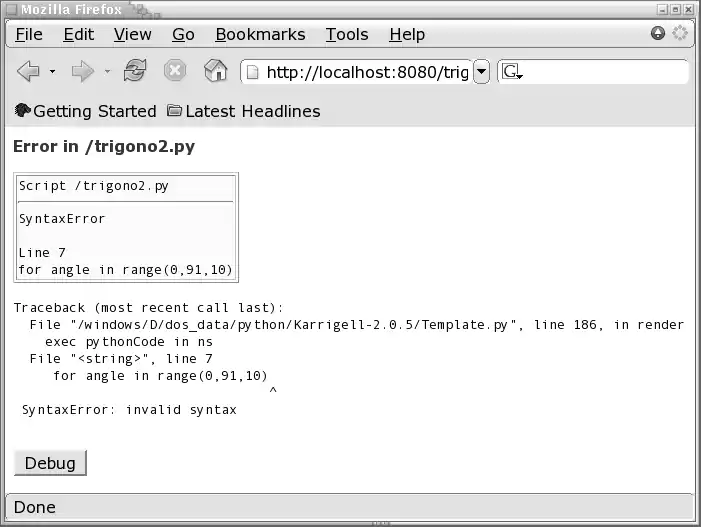This screenshot has width=701, height=527.
Task: Open the Help menu
Action: pos(407,34)
